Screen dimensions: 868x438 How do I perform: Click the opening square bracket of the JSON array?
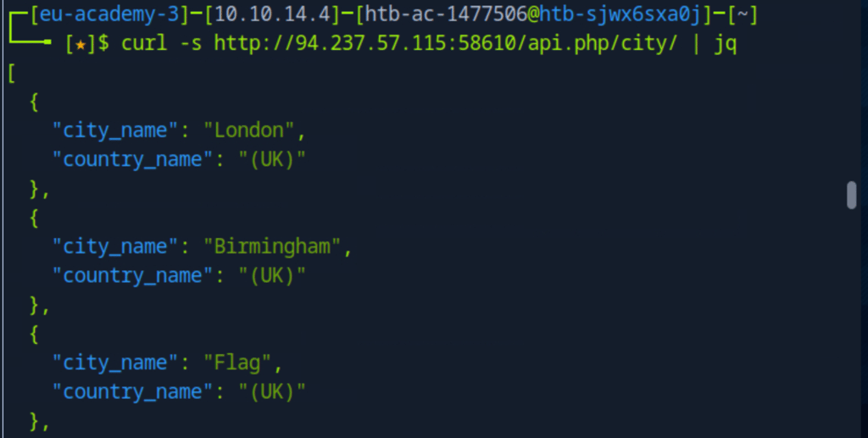(x=12, y=73)
